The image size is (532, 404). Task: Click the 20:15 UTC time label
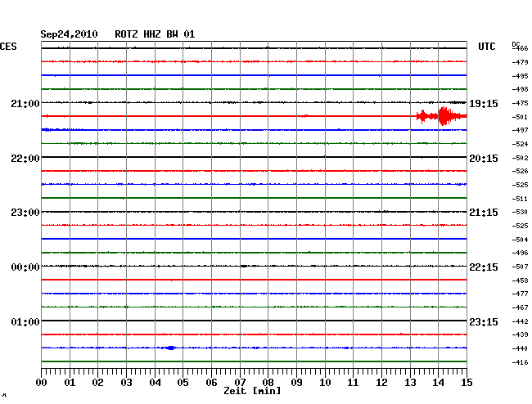(x=484, y=159)
